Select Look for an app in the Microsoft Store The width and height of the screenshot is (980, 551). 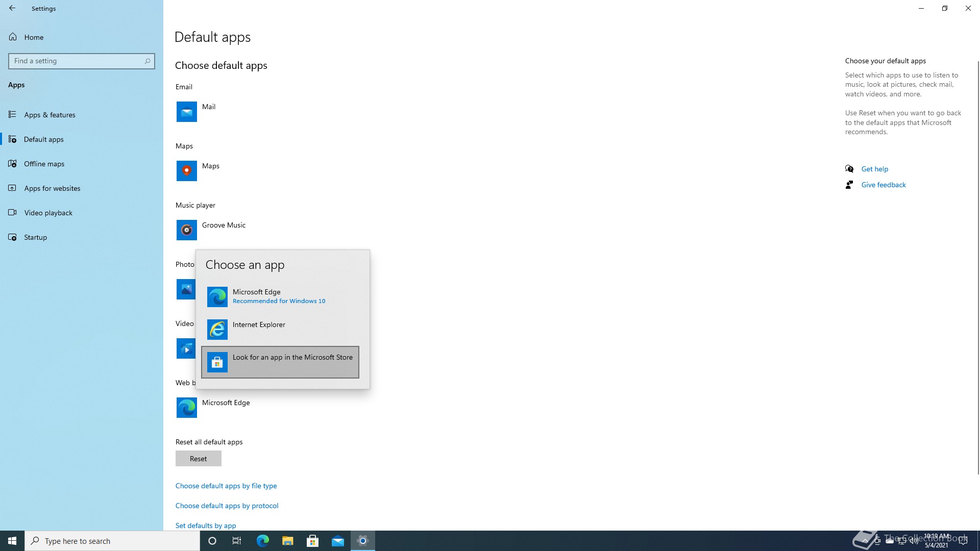(x=280, y=362)
